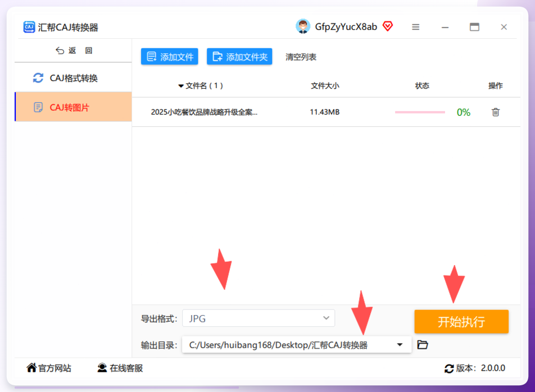Expand the 输出目录 path dropdown arrow
The height and width of the screenshot is (392, 535).
coord(400,345)
